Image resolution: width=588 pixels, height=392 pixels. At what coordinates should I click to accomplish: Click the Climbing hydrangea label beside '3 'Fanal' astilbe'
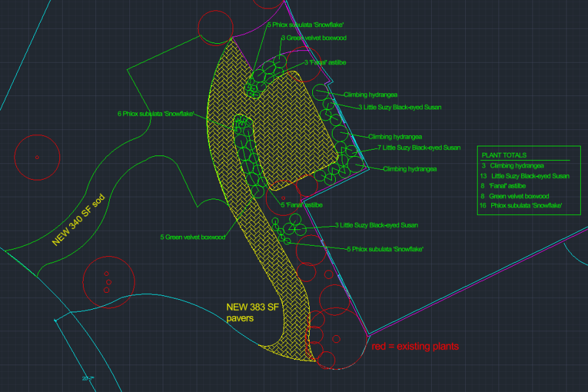click(370, 95)
